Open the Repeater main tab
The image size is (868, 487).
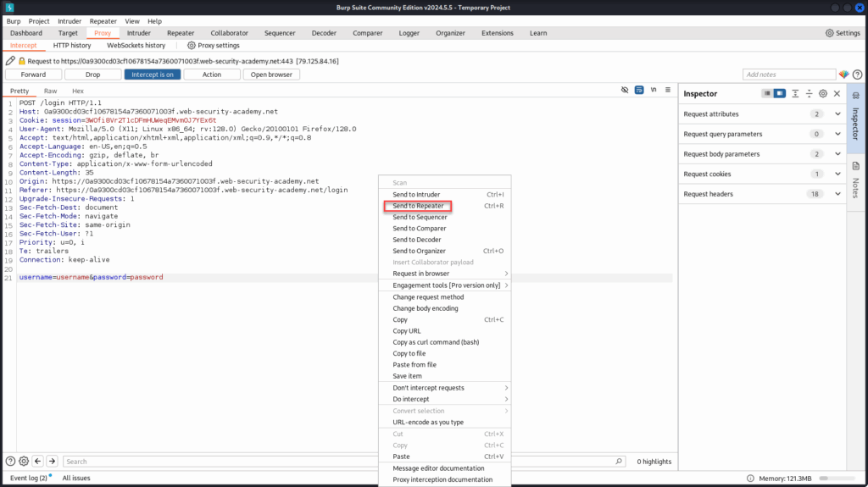181,33
